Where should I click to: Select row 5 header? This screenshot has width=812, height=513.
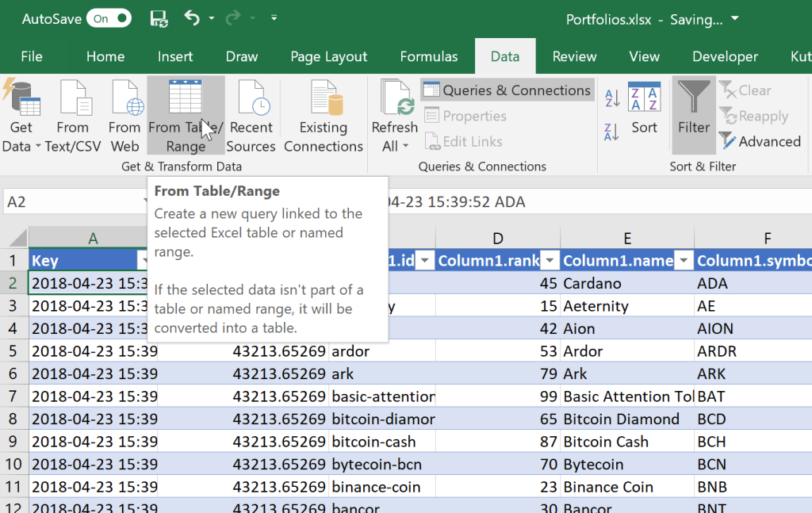tap(13, 351)
